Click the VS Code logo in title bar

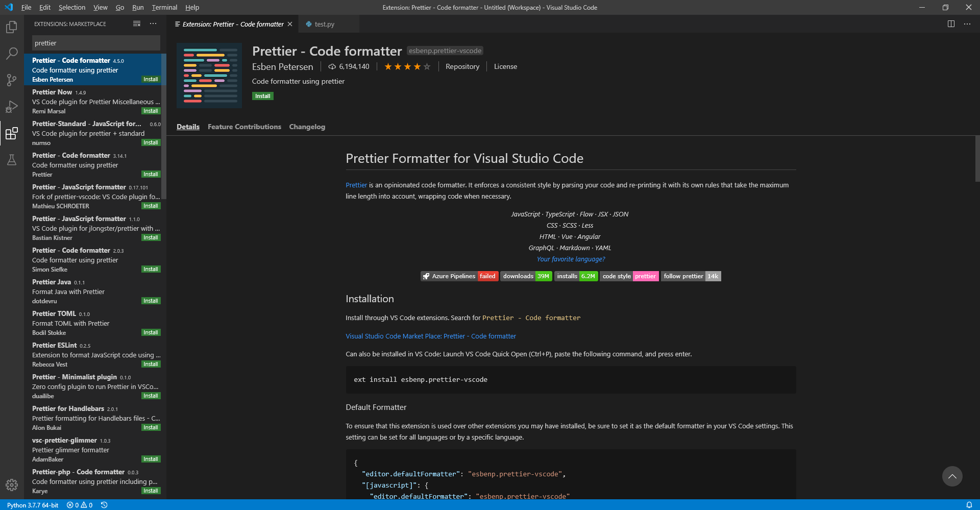pos(9,7)
